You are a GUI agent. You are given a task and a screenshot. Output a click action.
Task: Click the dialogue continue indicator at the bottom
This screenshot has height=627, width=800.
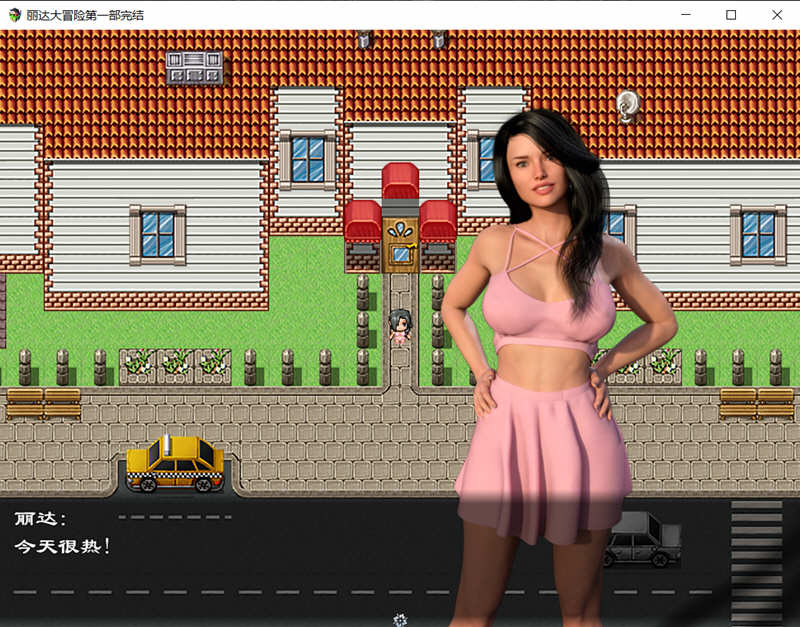click(x=400, y=620)
